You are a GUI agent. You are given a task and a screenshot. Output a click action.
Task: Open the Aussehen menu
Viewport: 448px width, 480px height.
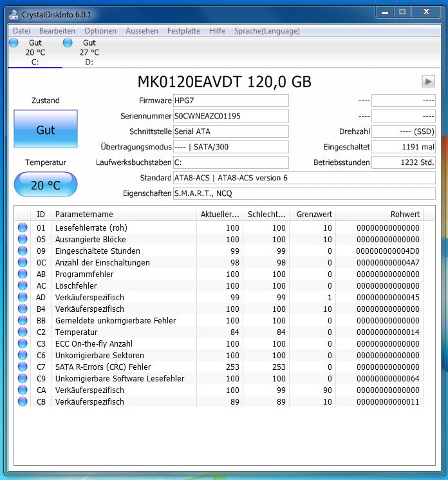pos(142,31)
